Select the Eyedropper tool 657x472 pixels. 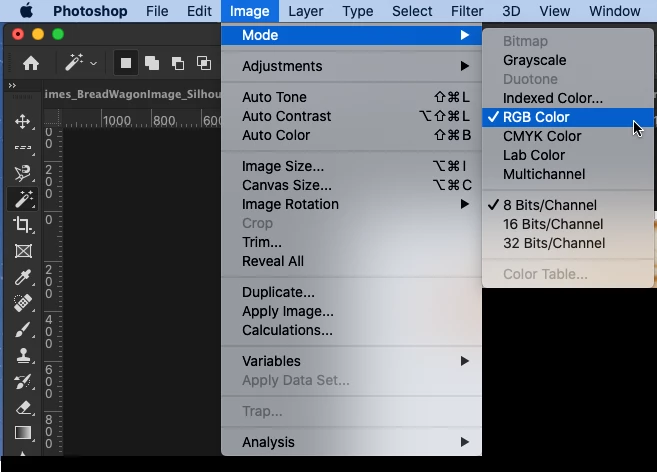pyautogui.click(x=23, y=277)
